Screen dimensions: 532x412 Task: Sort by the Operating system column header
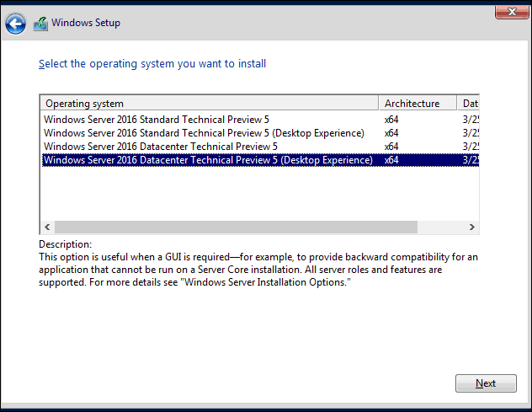(210, 104)
